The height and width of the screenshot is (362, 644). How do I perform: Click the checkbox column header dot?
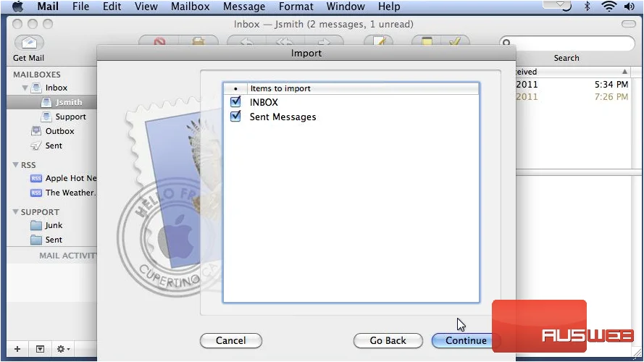tap(235, 88)
